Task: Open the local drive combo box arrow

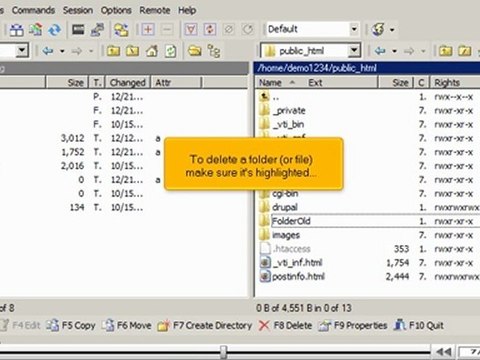Action: pyautogui.click(x=22, y=51)
